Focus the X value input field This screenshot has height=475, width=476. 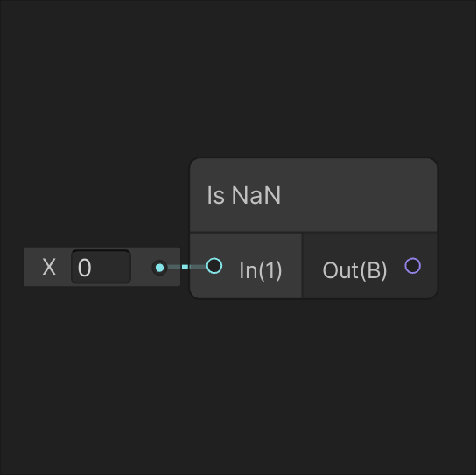[101, 267]
